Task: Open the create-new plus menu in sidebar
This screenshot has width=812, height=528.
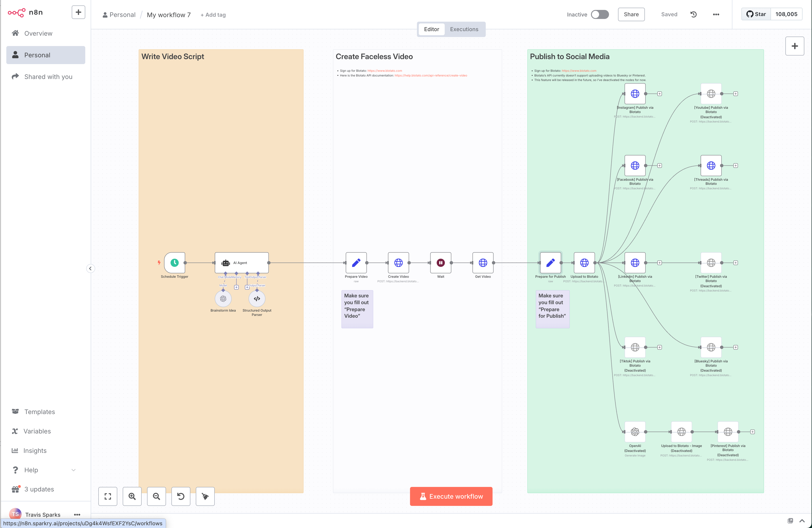Action: 78,12
